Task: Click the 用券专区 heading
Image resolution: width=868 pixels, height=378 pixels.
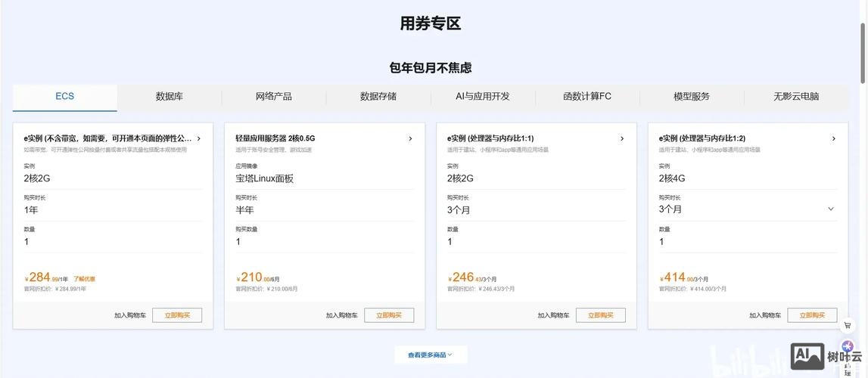Action: point(431,23)
